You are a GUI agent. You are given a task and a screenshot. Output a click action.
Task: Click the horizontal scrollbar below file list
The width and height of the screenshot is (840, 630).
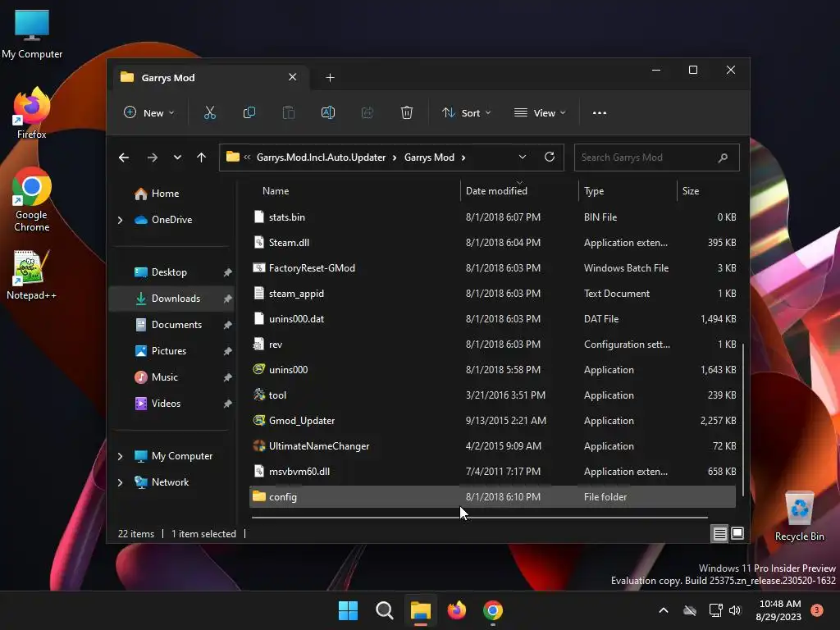point(479,518)
